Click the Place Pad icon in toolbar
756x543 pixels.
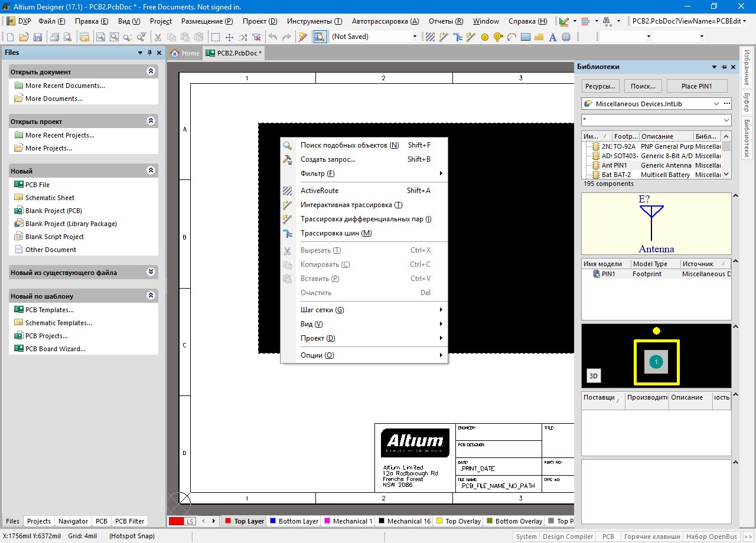point(485,37)
